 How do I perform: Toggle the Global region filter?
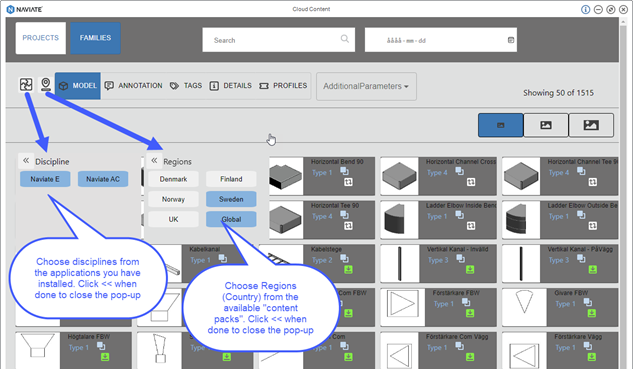pos(231,219)
